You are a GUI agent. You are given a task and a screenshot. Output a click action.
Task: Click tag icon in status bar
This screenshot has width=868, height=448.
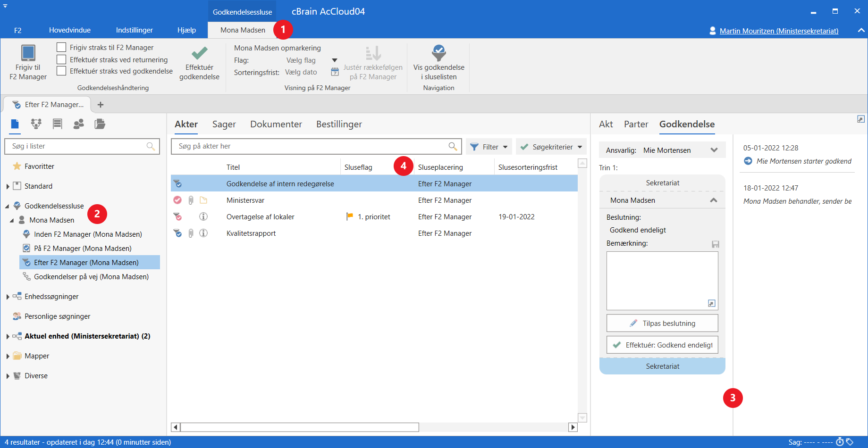tap(850, 442)
